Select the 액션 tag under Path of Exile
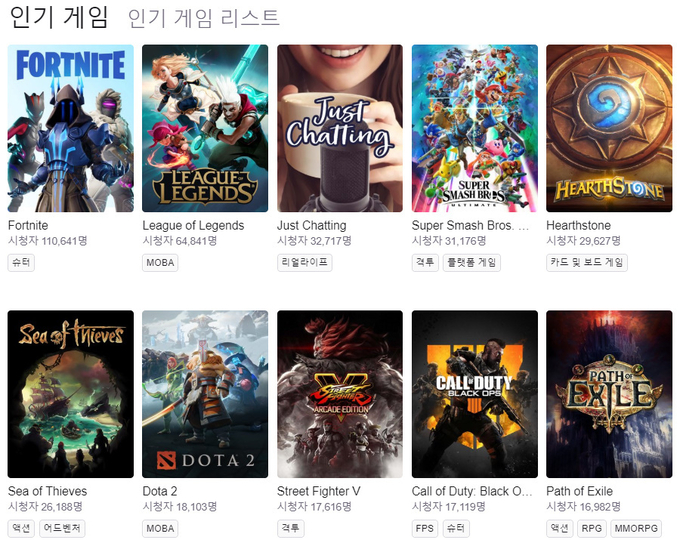The image size is (680, 540). coord(559,529)
